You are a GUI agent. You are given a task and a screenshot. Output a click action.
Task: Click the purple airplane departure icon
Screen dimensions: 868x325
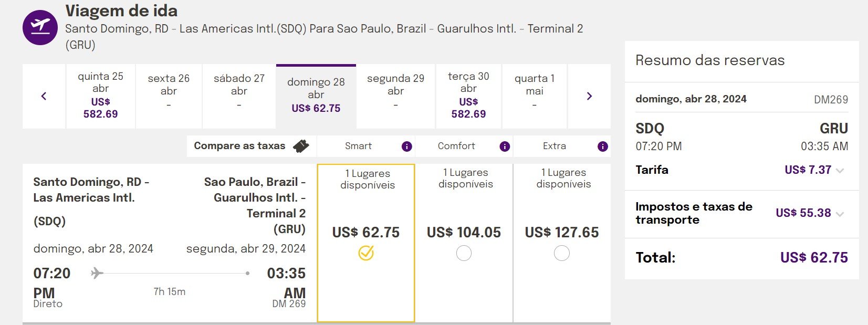40,27
